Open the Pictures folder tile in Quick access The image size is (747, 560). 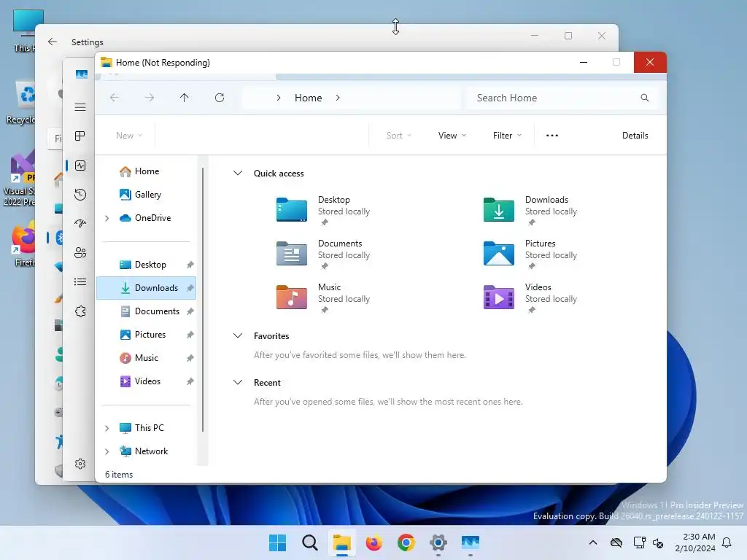tap(531, 253)
